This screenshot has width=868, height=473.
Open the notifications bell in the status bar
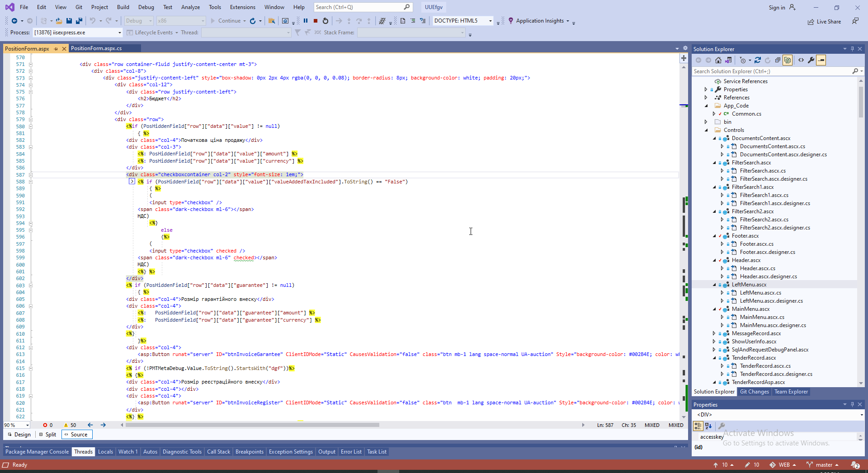tap(855, 465)
